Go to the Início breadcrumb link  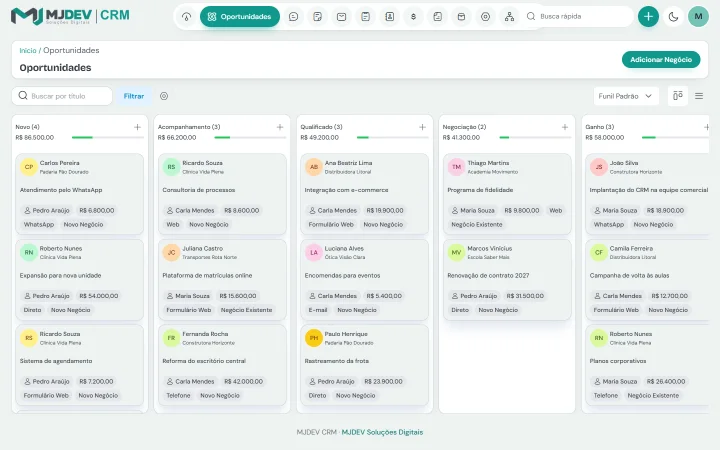tap(28, 51)
